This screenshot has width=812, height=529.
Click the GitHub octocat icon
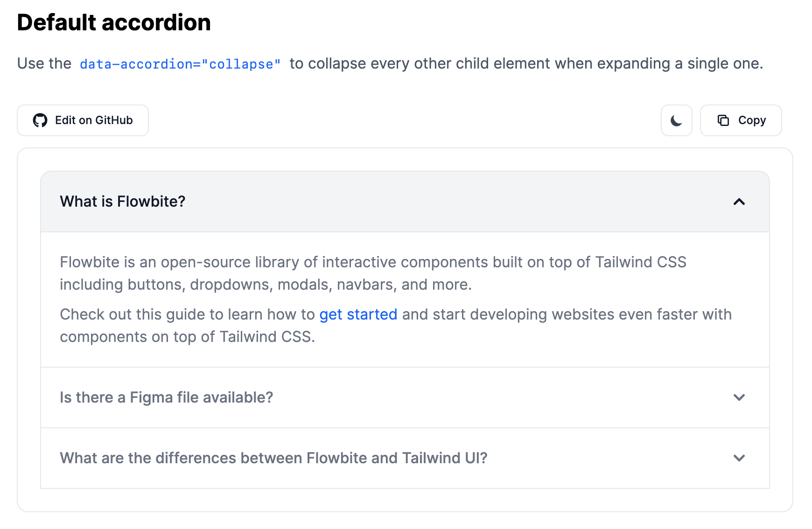[x=40, y=120]
